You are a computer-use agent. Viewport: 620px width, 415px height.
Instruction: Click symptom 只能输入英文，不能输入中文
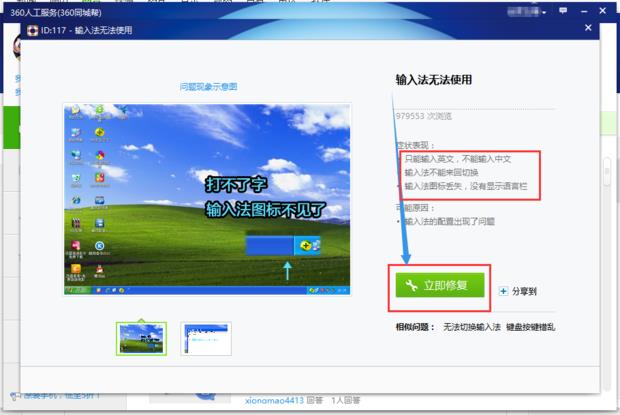(458, 159)
